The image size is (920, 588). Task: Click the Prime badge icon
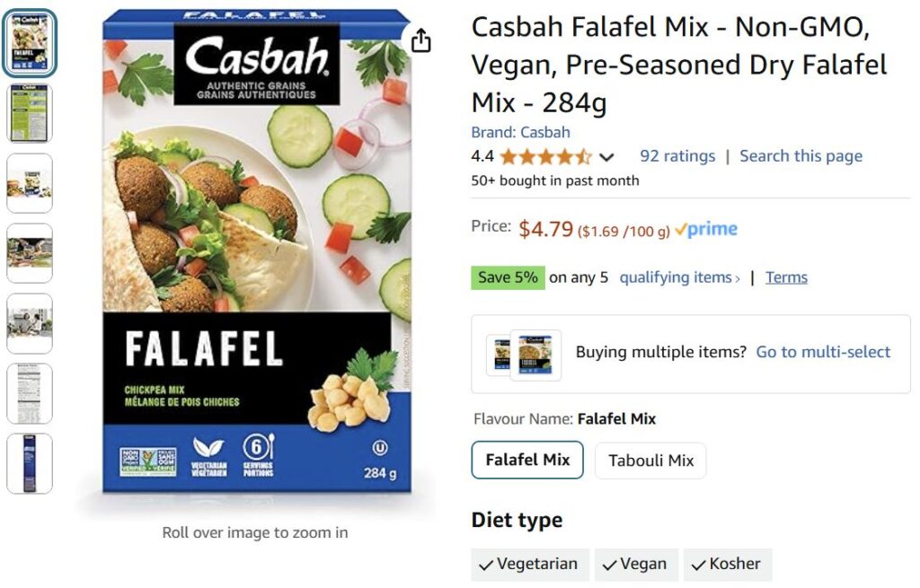tap(706, 230)
